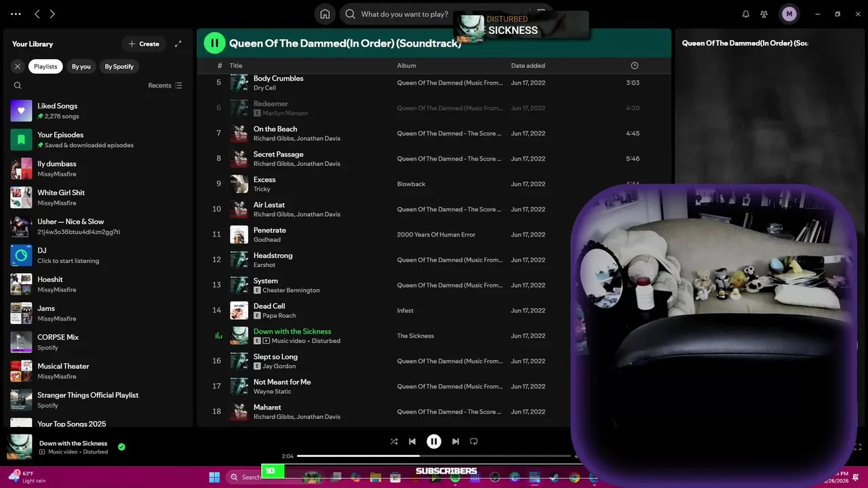Expand Your Library to full view
The image size is (868, 488).
(178, 43)
